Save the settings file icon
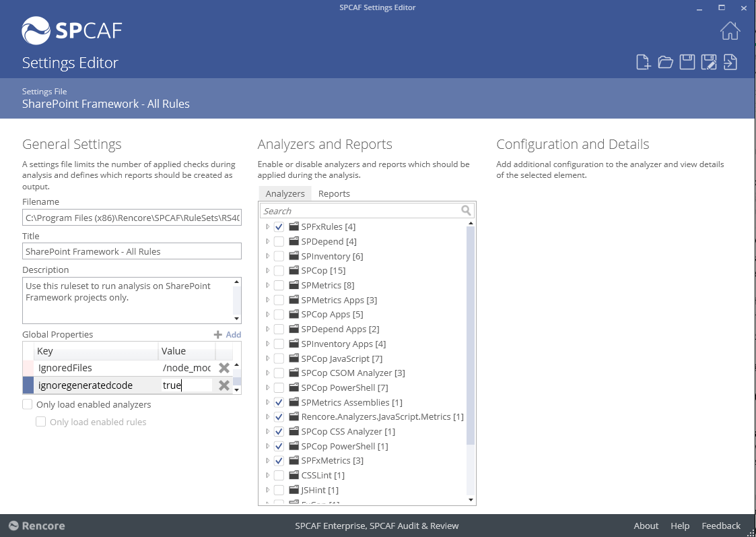756x537 pixels. point(687,62)
